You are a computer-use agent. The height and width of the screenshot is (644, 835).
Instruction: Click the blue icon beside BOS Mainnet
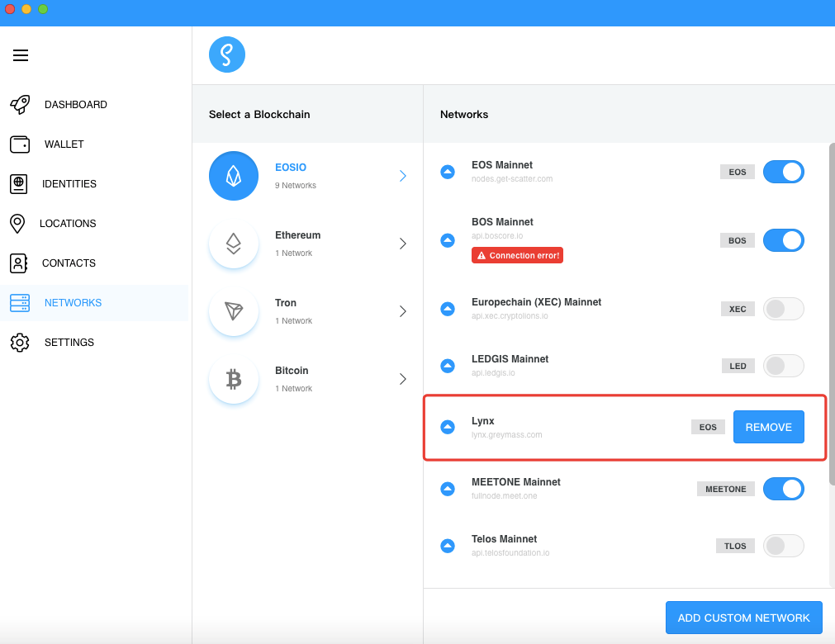point(448,240)
